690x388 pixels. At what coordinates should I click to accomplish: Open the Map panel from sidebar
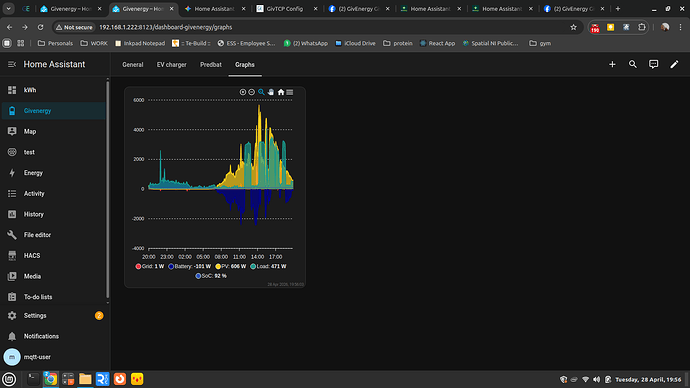coord(53,132)
